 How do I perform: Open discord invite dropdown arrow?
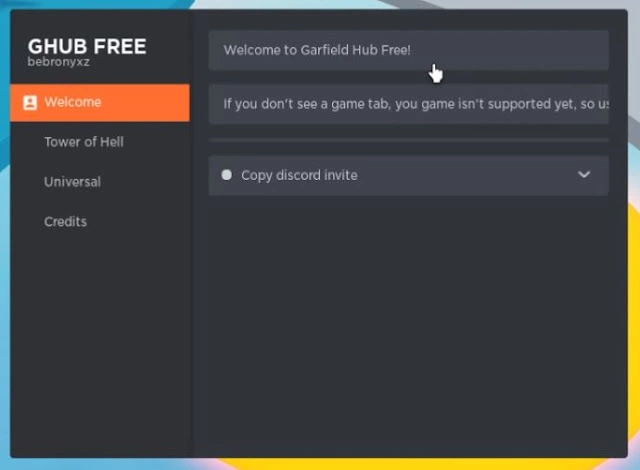584,175
